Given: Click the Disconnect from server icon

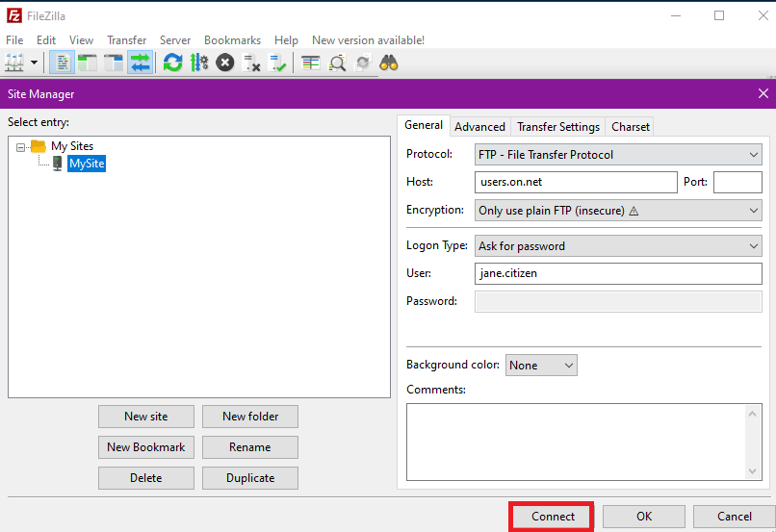Looking at the screenshot, I should 251,63.
